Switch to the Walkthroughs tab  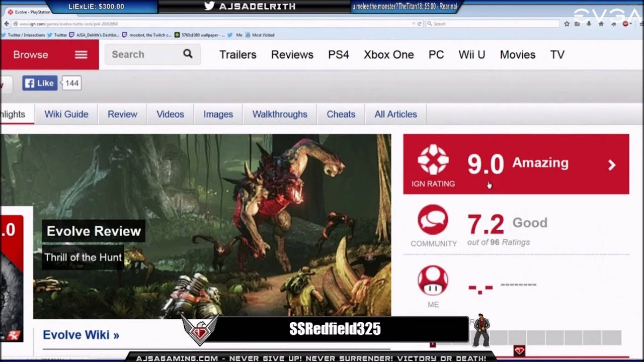(x=280, y=114)
